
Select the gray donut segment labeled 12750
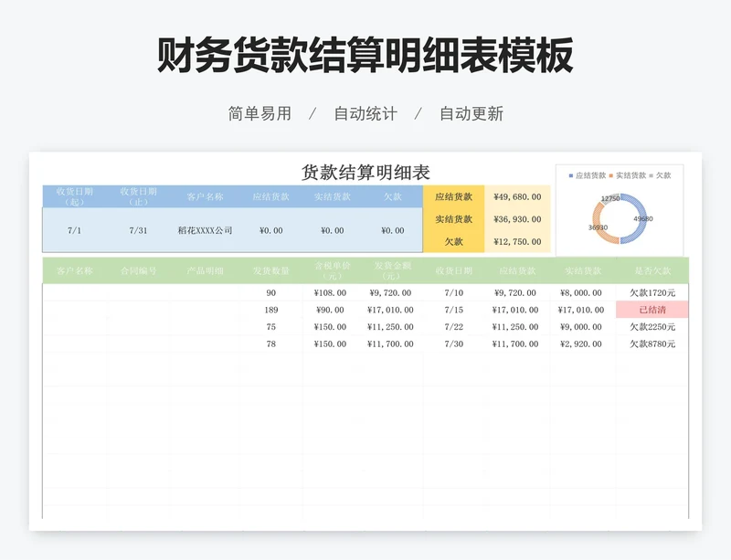tap(609, 198)
